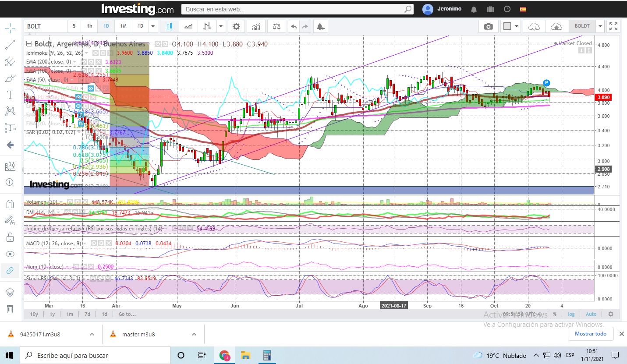Save chart layout with cloud upload icon
627x364 pixels.
coord(556,26)
